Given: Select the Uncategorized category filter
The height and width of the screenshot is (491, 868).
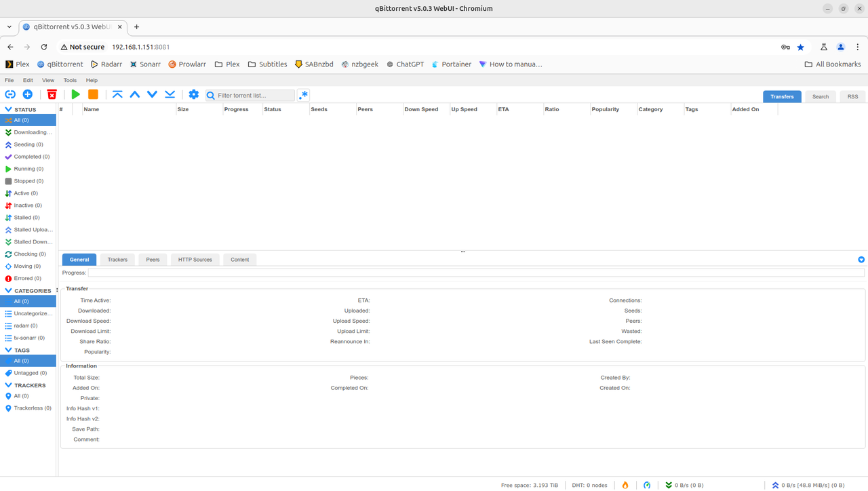Looking at the screenshot, I should tap(28, 313).
